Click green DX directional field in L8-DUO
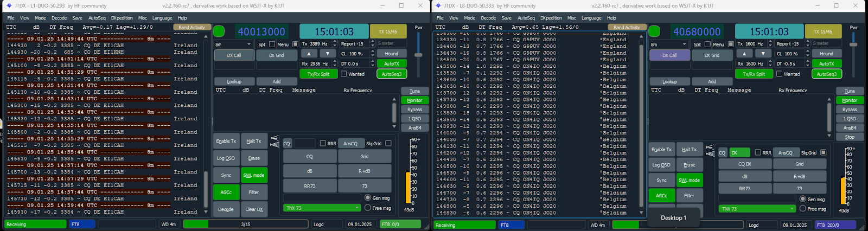Screen dimensions: 868x231 point(740,152)
